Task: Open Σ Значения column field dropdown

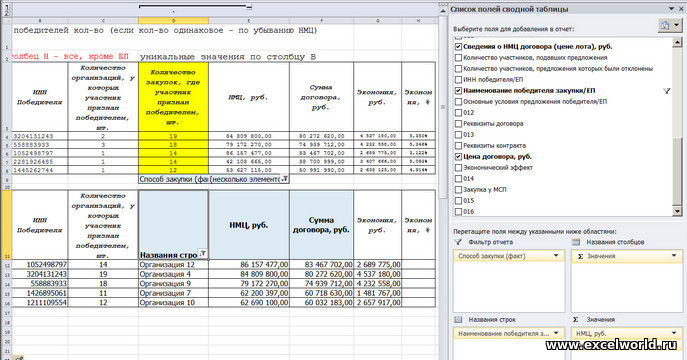Action: 674,256
